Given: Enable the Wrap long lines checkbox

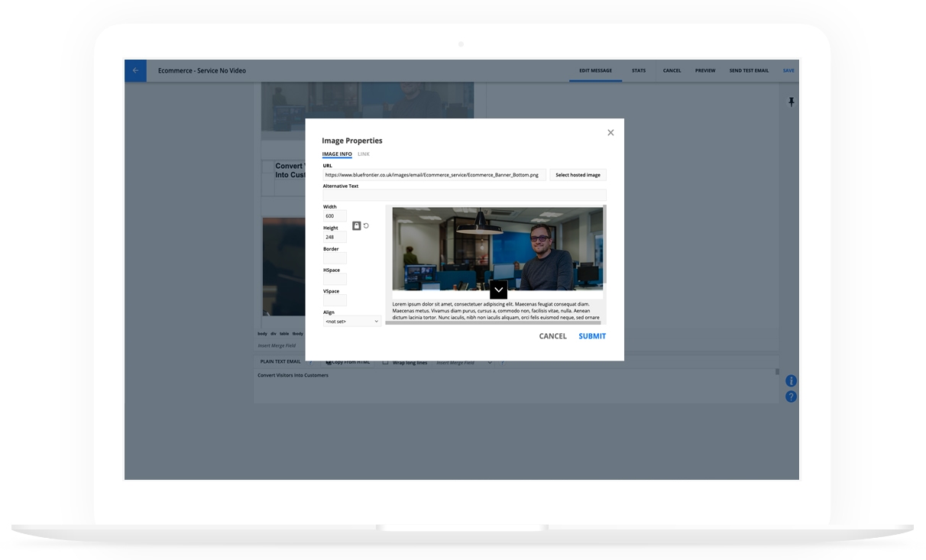Looking at the screenshot, I should point(384,361).
